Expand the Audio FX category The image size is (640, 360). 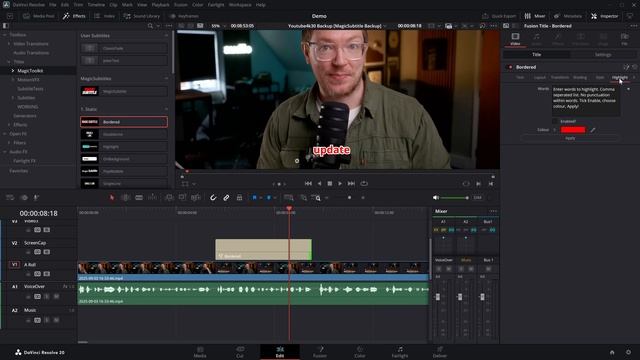[x=5, y=152]
